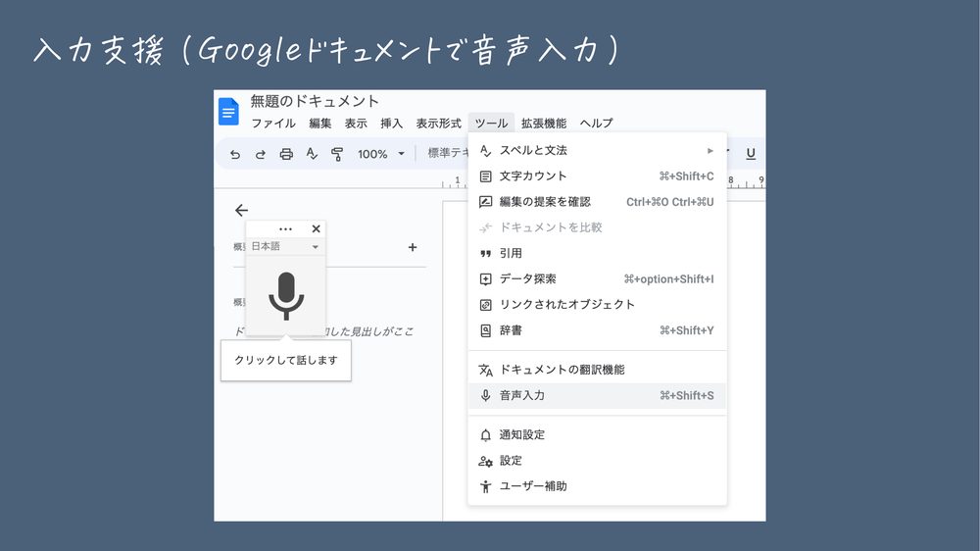Open the 表示形式 menu

click(x=439, y=124)
